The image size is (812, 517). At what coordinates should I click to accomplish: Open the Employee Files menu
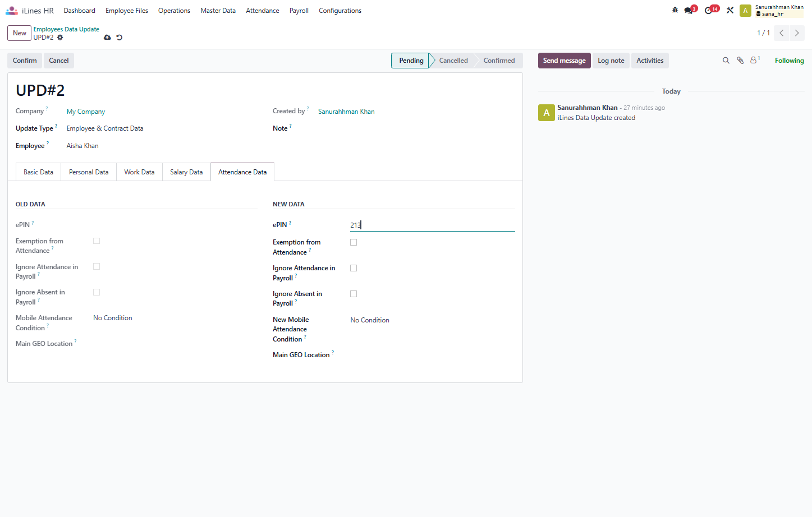click(x=127, y=11)
